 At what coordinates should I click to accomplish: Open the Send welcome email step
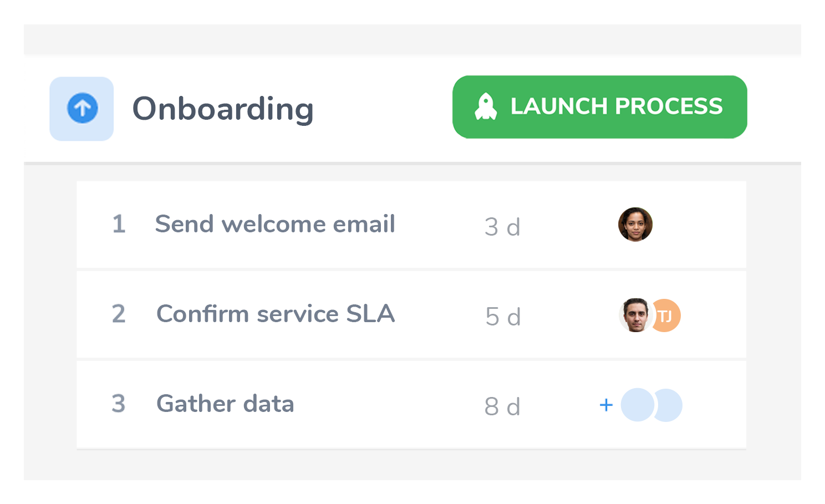pyautogui.click(x=411, y=225)
